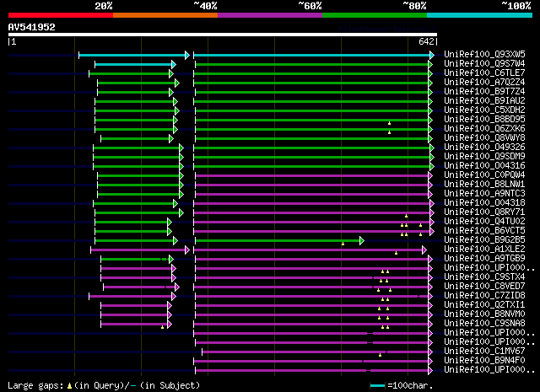
Task: Click the green ~80% identity color segment
Action: coord(375,15)
